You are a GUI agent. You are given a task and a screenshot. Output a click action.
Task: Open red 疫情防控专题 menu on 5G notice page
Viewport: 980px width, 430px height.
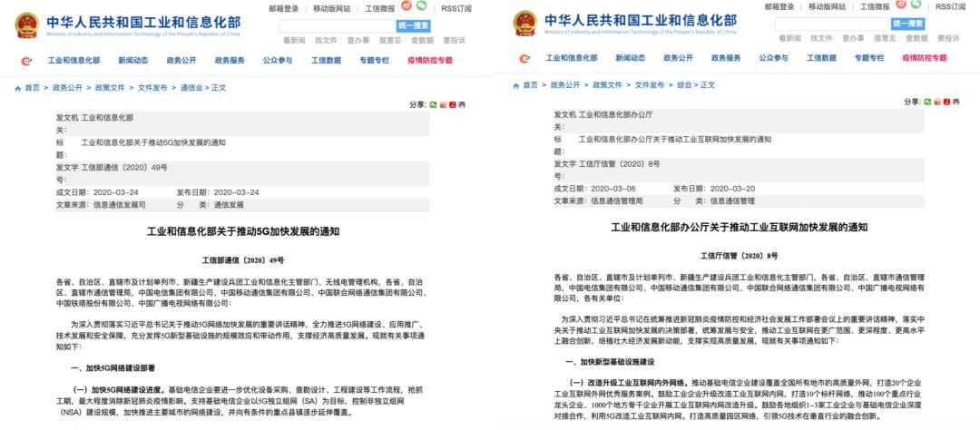coord(430,61)
